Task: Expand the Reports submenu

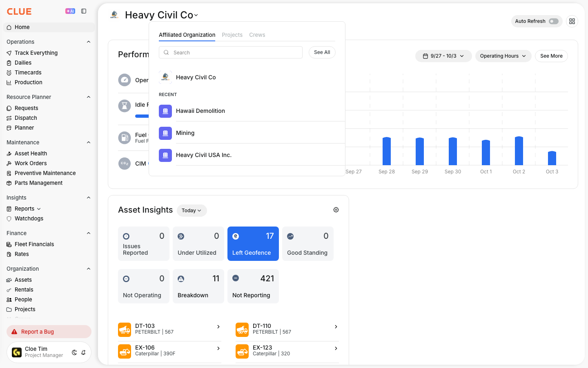Action: tap(39, 209)
